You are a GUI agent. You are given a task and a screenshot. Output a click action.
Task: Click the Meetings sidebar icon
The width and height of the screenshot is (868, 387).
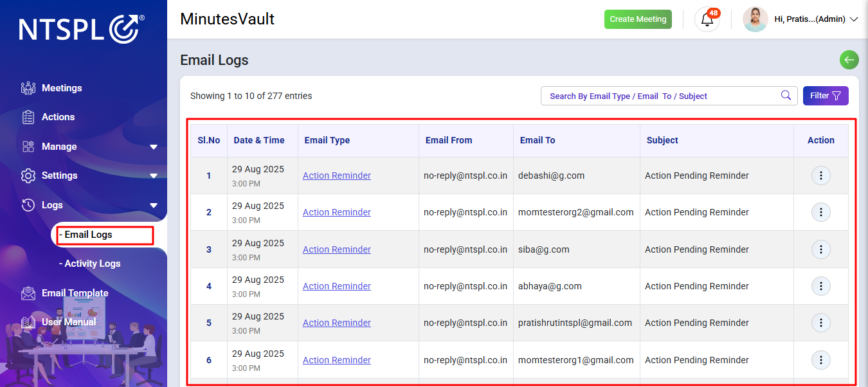pyautogui.click(x=28, y=88)
